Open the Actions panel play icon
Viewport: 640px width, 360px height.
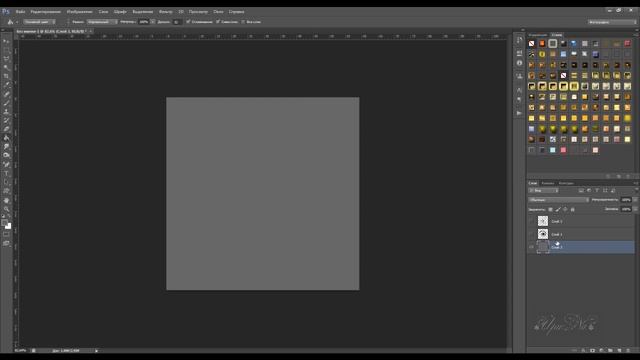click(519, 113)
